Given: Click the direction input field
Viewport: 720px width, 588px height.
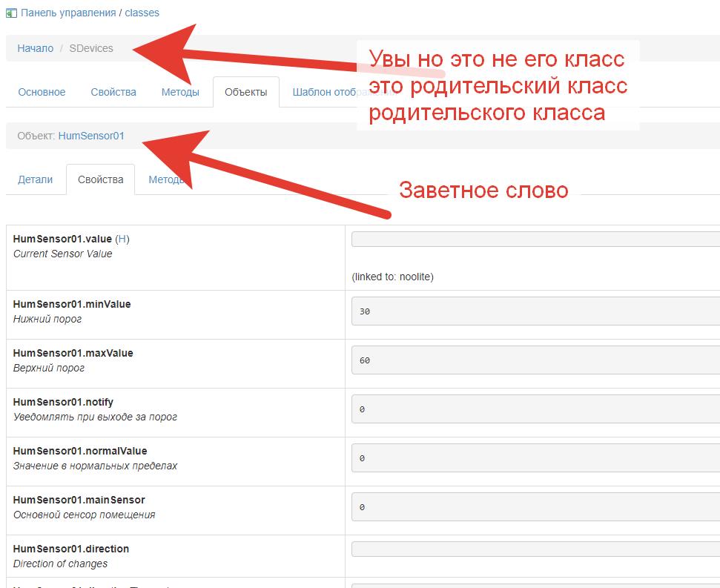Looking at the screenshot, I should pyautogui.click(x=535, y=549).
